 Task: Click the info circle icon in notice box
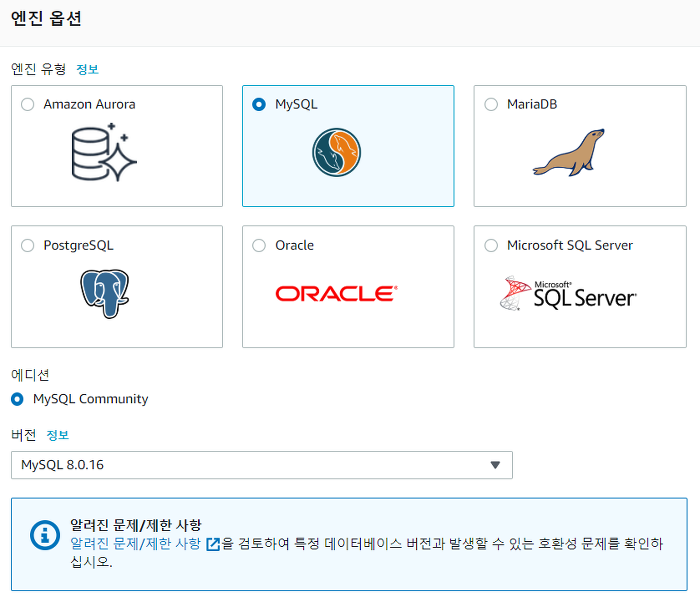(x=45, y=534)
